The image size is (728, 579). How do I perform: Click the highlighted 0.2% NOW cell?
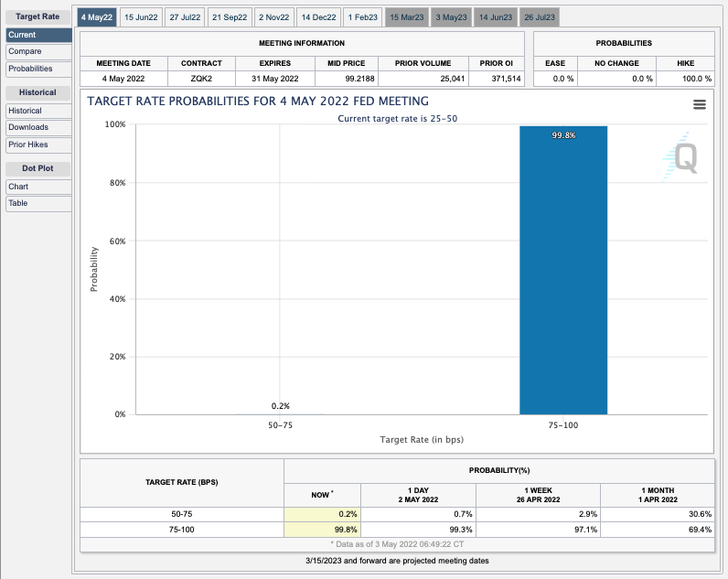click(x=322, y=514)
